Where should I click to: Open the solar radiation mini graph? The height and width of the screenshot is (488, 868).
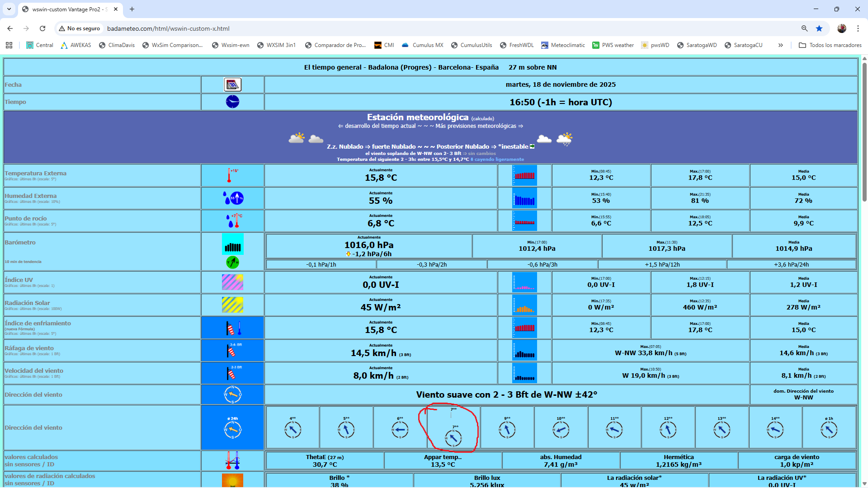[x=524, y=305]
